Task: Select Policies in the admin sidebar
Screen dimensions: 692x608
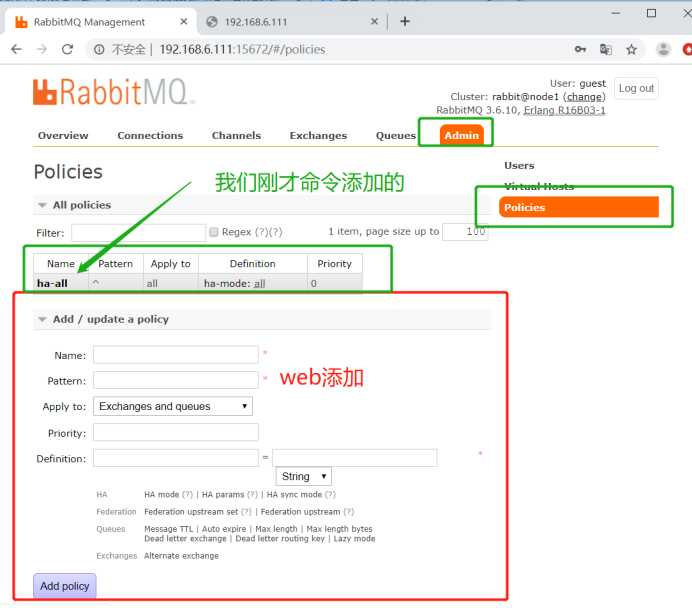Action: point(579,207)
